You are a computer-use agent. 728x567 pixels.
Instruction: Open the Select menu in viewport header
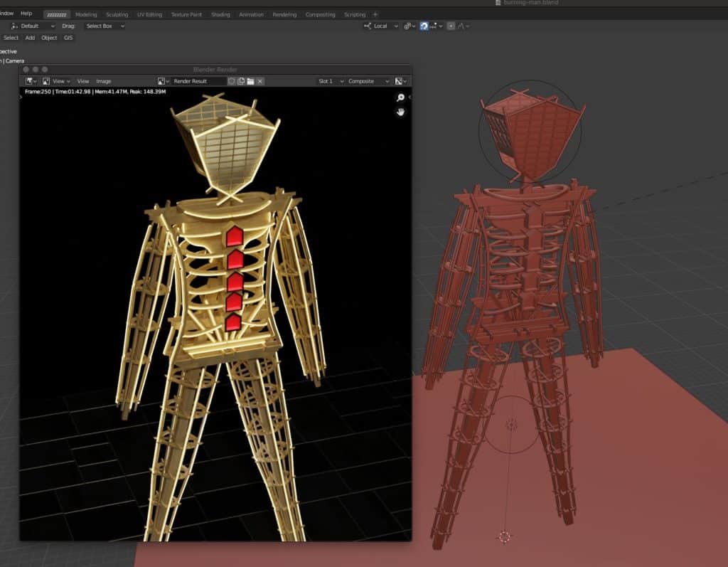(x=11, y=38)
